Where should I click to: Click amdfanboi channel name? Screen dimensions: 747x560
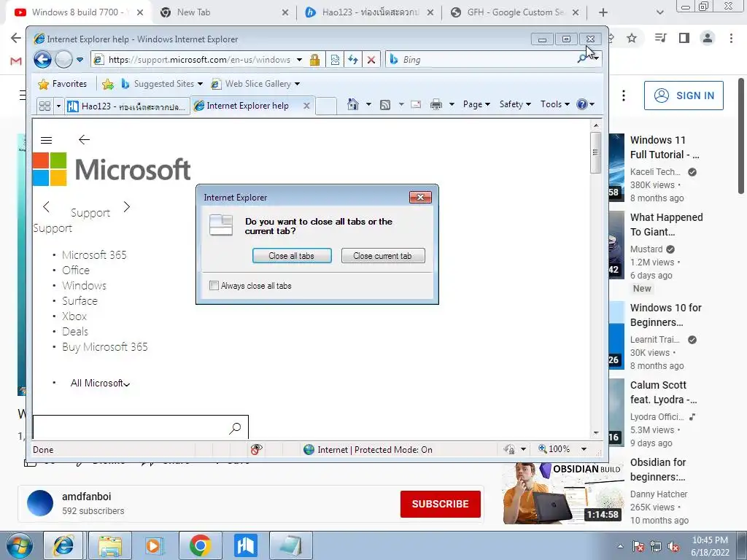(86, 496)
